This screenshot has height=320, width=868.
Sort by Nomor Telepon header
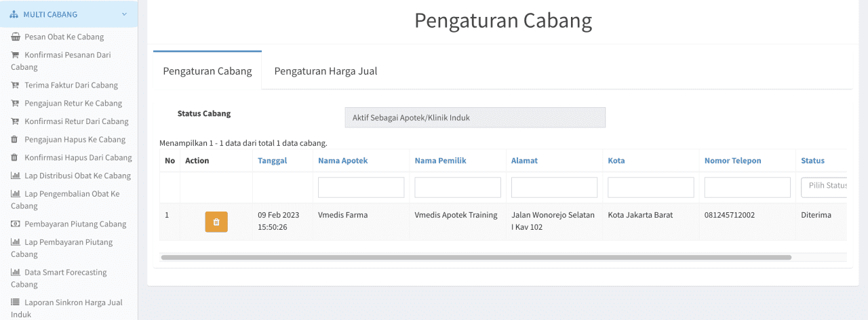[733, 161]
